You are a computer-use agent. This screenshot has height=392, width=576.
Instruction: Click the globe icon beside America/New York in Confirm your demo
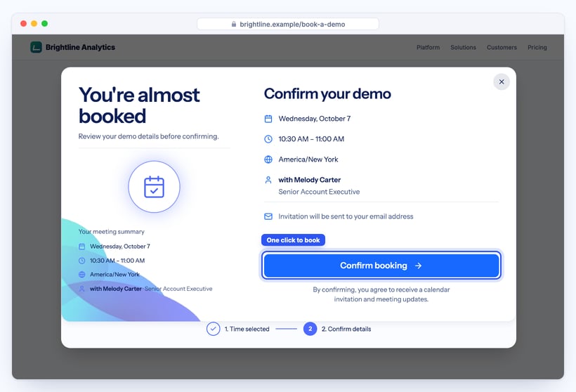(x=268, y=159)
